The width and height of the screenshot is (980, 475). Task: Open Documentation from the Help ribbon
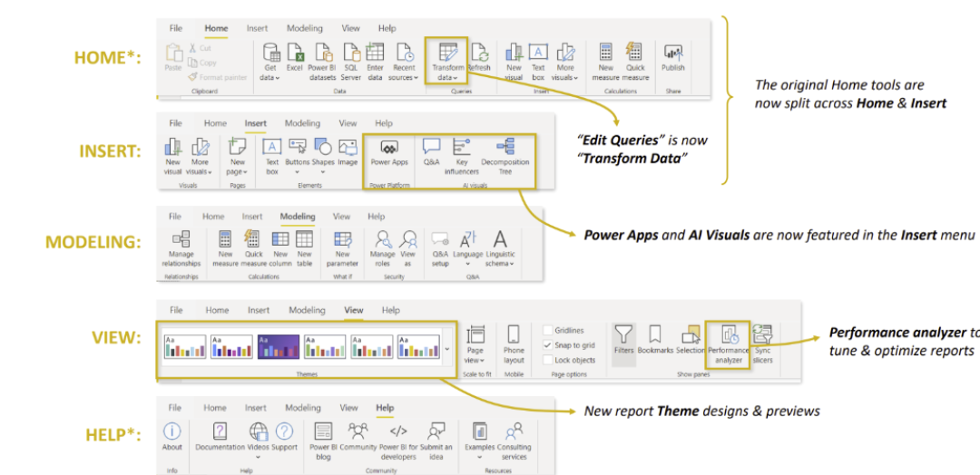point(220,436)
